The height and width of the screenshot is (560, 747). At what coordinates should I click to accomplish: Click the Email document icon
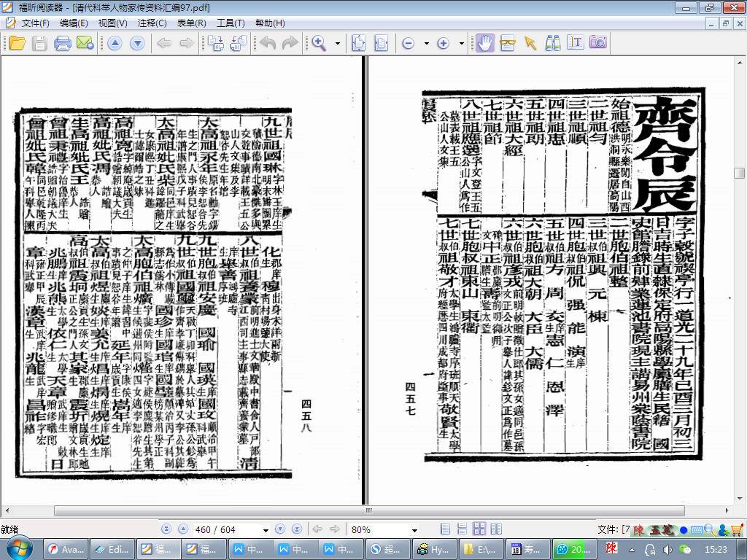(85, 43)
